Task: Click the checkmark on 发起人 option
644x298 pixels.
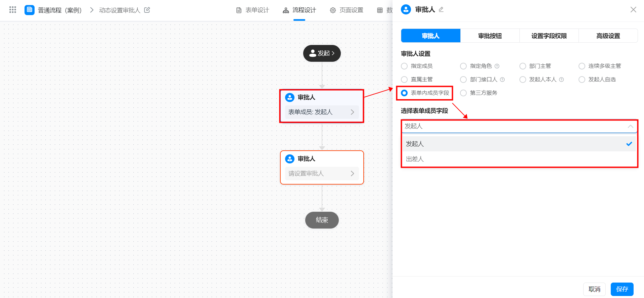Action: (629, 144)
